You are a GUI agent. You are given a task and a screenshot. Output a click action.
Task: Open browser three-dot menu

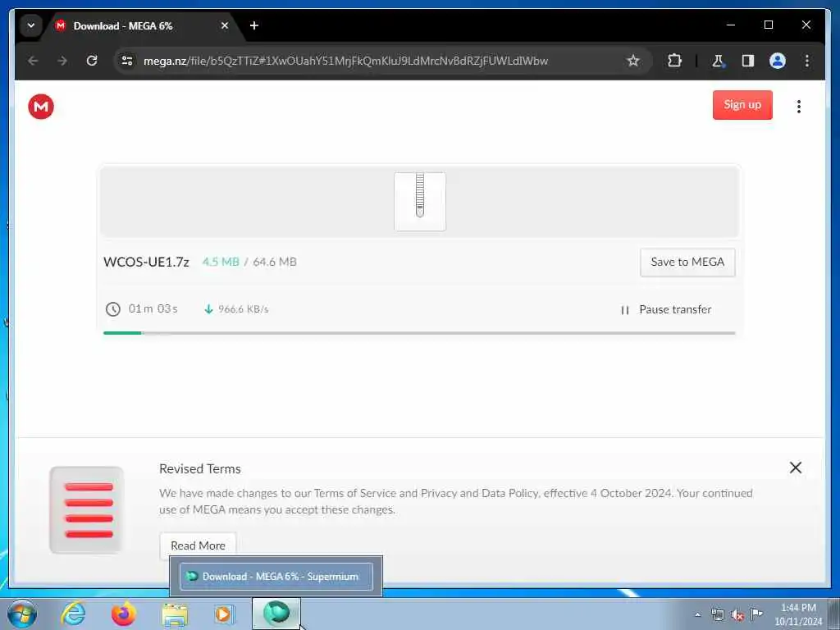click(x=807, y=61)
